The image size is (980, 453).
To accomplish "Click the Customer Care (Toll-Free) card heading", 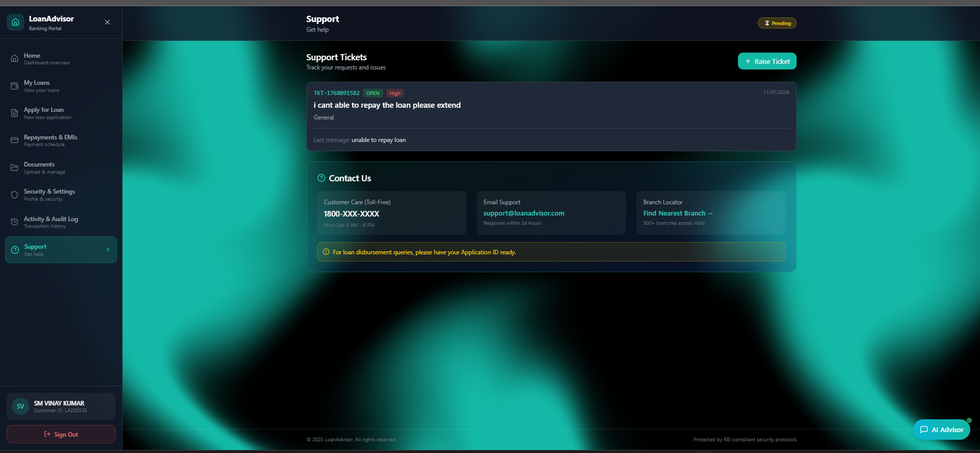I will pyautogui.click(x=357, y=202).
